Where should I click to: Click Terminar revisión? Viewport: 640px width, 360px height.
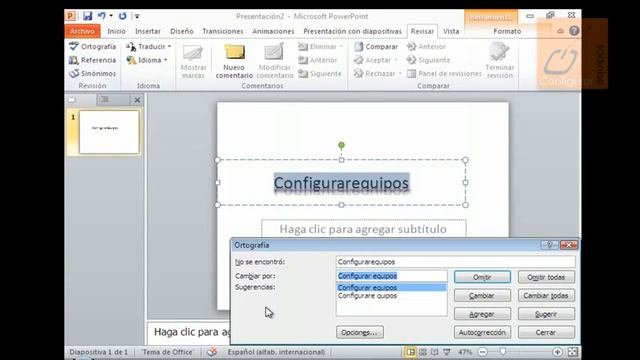pos(500,61)
